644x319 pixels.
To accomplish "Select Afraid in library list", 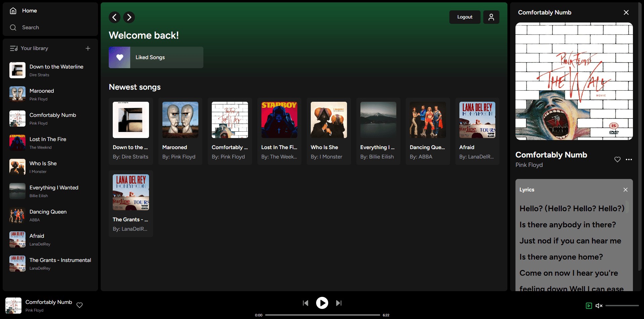I will click(50, 239).
